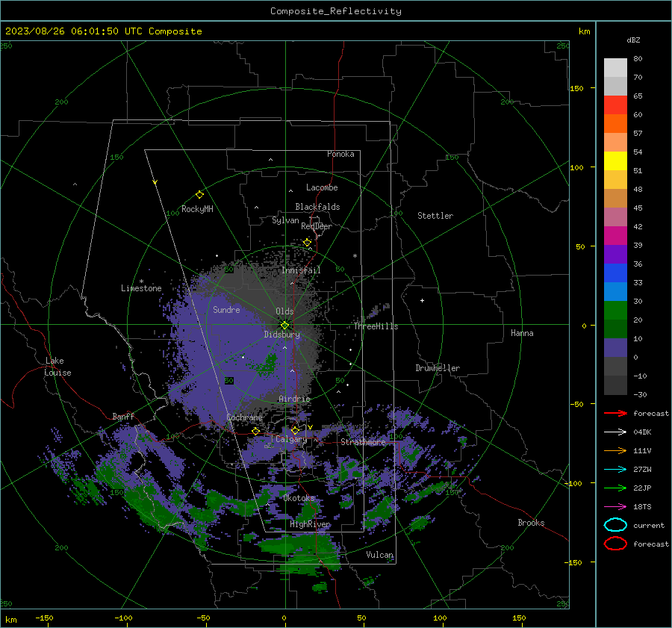Screen dimensions: 672x628
Task: Click the Innisfail city label
Action: [x=302, y=270]
